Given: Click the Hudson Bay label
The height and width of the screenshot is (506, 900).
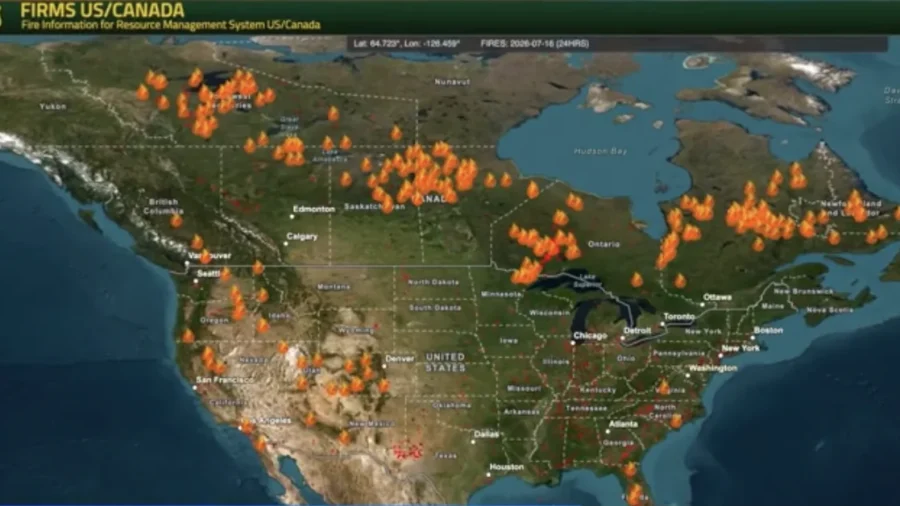Looking at the screenshot, I should tap(600, 151).
